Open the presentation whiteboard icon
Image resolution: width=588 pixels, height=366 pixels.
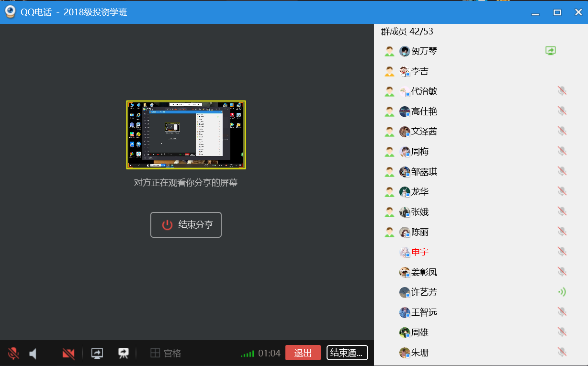point(124,353)
